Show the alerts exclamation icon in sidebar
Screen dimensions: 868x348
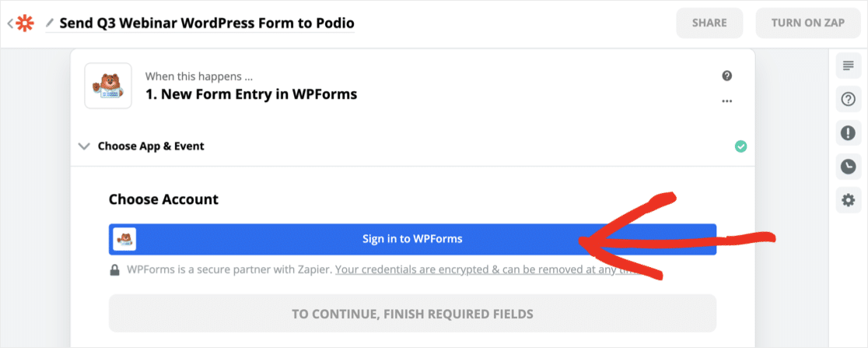point(848,133)
